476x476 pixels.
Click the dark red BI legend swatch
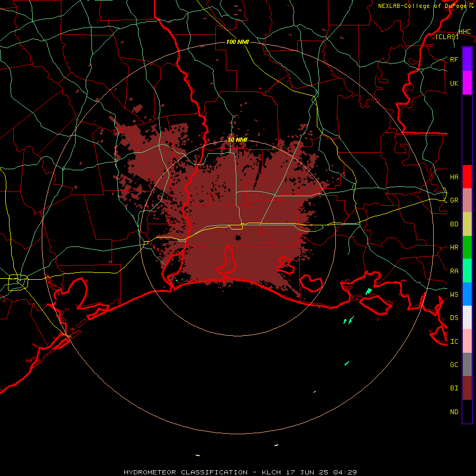point(467,388)
